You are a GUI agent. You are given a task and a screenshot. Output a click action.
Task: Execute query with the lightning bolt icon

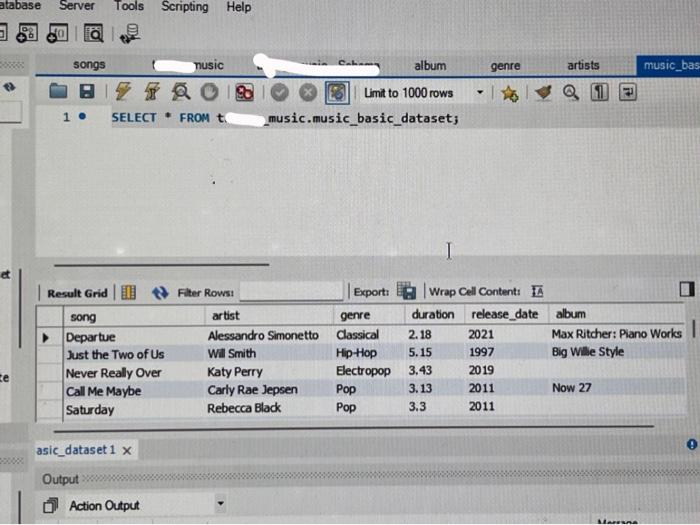[123, 92]
